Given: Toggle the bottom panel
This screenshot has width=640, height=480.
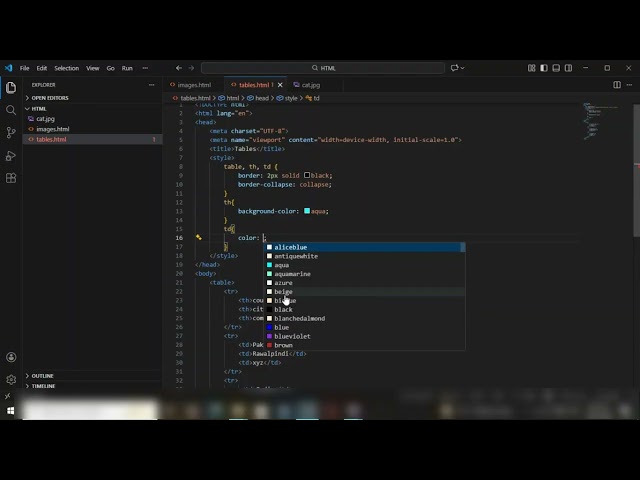Looking at the screenshot, I should [x=556, y=68].
